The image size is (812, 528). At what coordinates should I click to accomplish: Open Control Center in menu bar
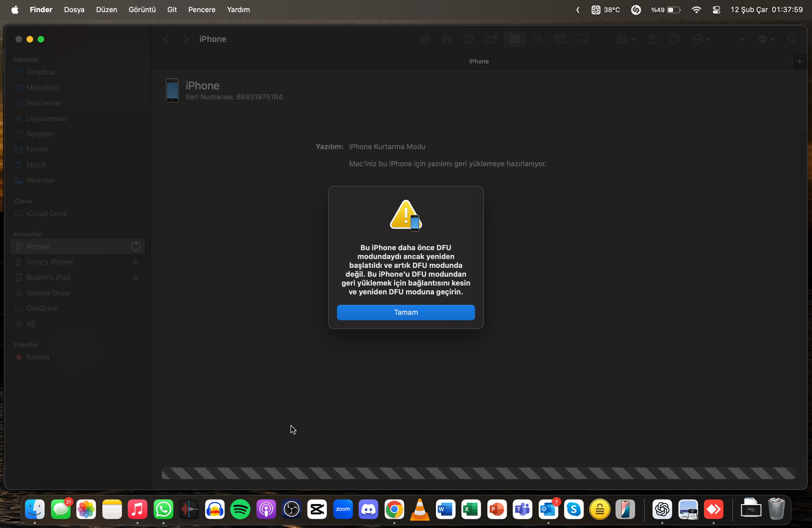pos(716,10)
